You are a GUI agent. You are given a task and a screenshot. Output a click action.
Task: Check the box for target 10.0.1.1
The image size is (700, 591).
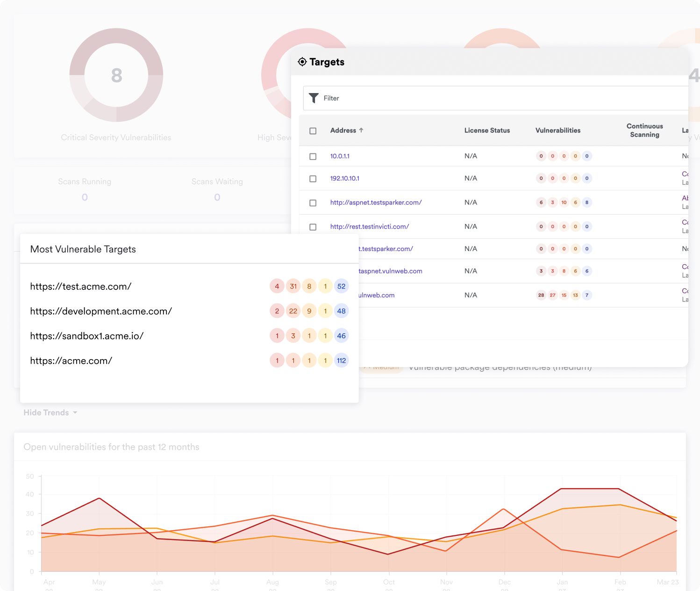313,157
